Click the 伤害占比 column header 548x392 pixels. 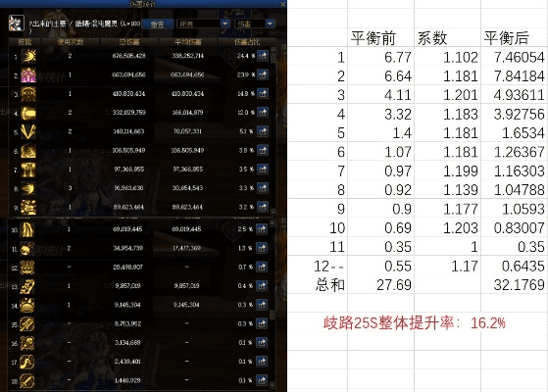[247, 42]
